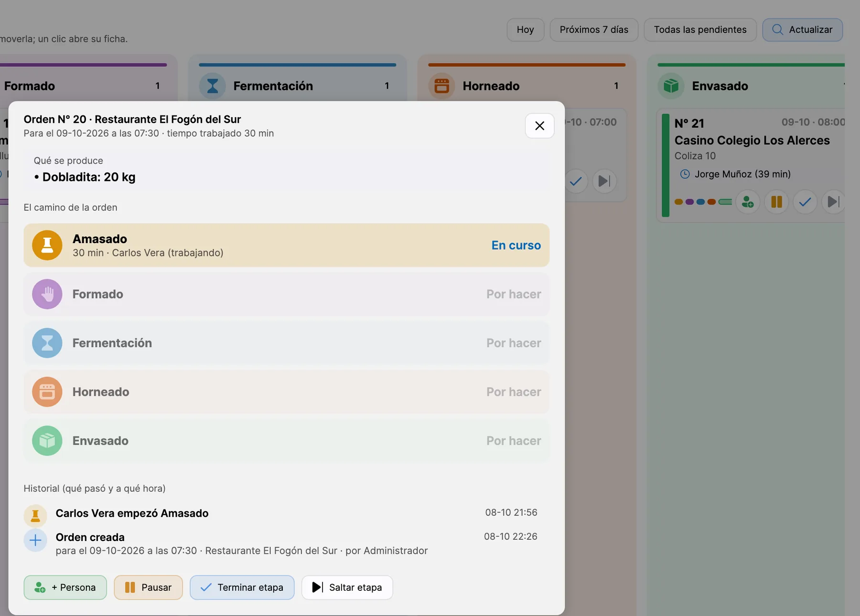Image resolution: width=860 pixels, height=616 pixels.
Task: Click the Orden creada history entry title
Action: coord(90,537)
